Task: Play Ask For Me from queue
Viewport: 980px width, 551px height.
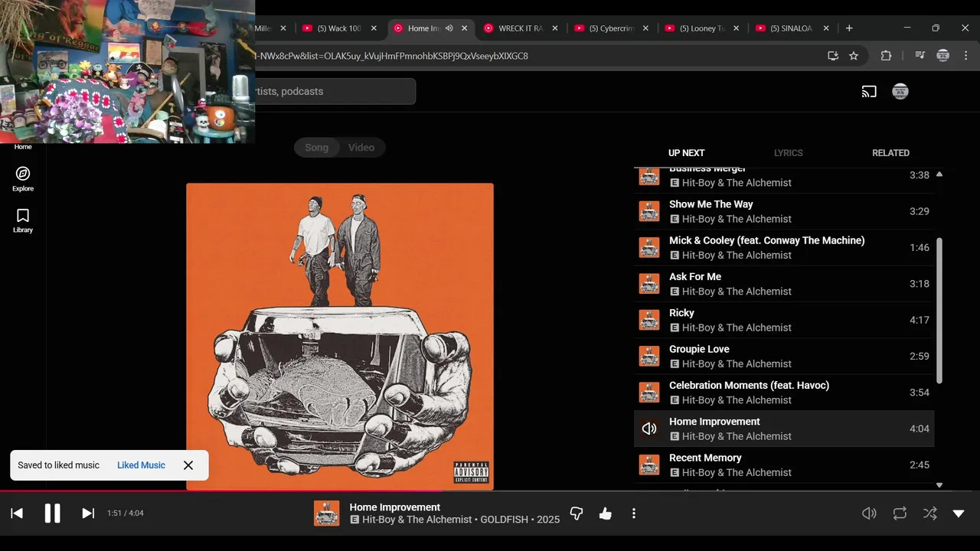Action: [784, 284]
